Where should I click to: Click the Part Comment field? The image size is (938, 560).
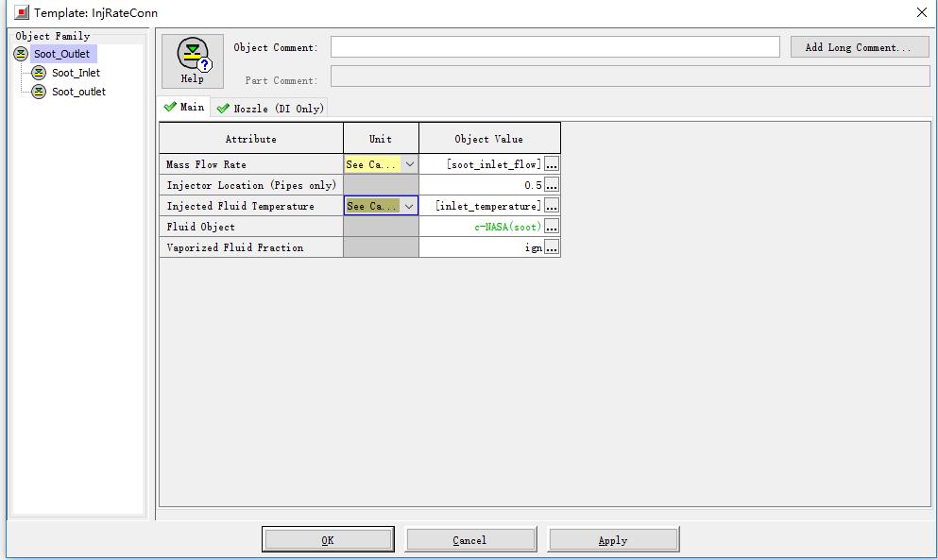click(630, 76)
